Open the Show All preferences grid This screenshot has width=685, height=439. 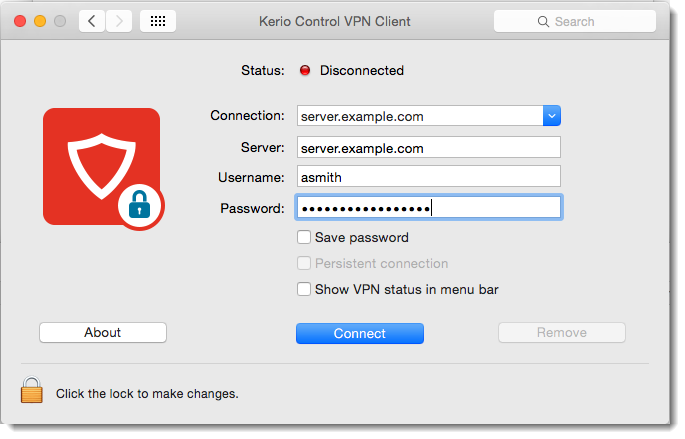(x=158, y=21)
